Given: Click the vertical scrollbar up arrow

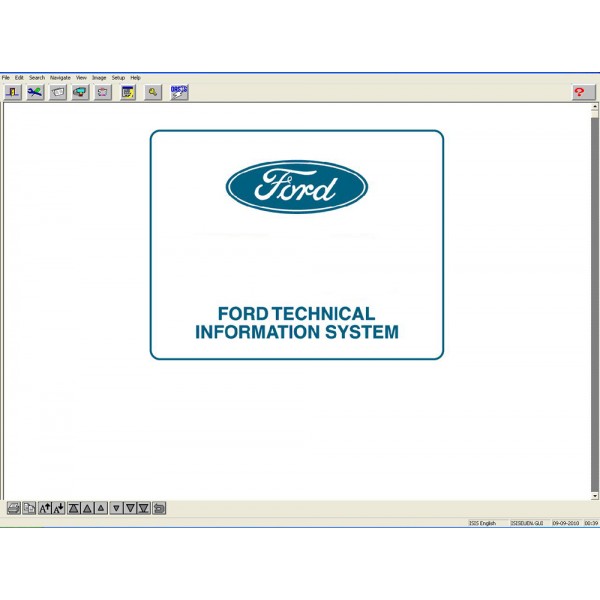Looking at the screenshot, I should (x=594, y=107).
